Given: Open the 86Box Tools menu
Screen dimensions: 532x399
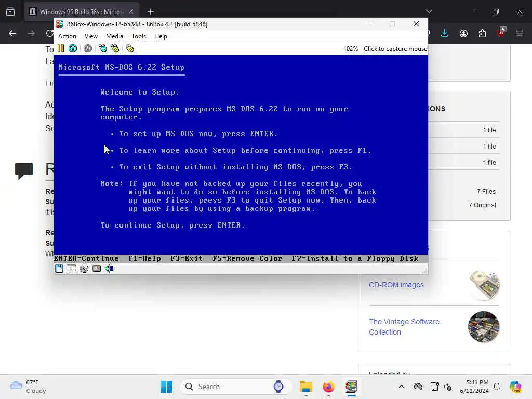Looking at the screenshot, I should pyautogui.click(x=138, y=36).
